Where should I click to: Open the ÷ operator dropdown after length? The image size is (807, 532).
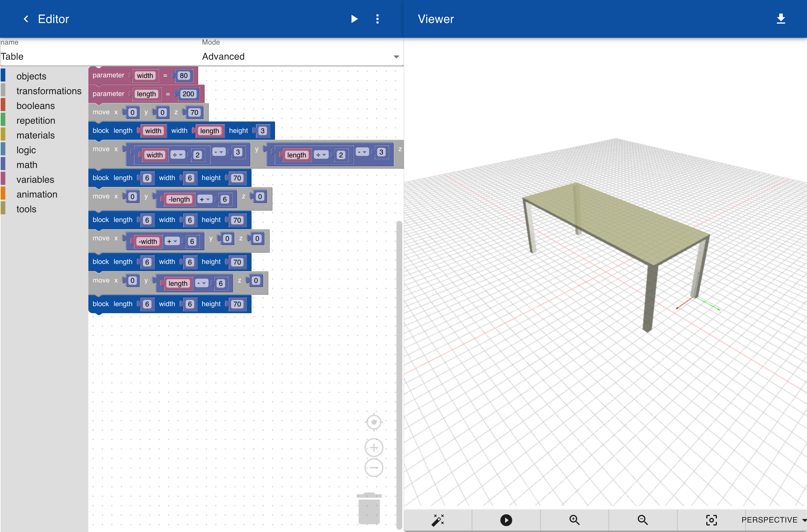point(321,155)
